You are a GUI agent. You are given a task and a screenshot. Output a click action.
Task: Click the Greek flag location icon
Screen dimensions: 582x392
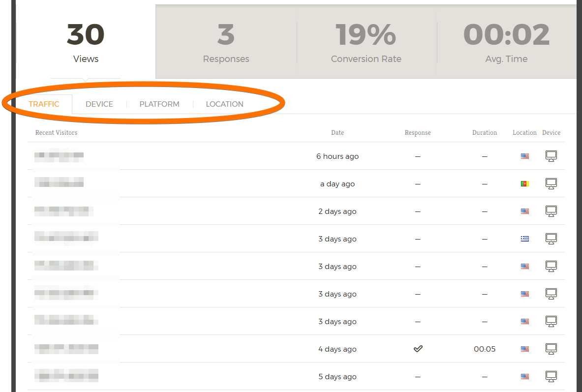[525, 239]
